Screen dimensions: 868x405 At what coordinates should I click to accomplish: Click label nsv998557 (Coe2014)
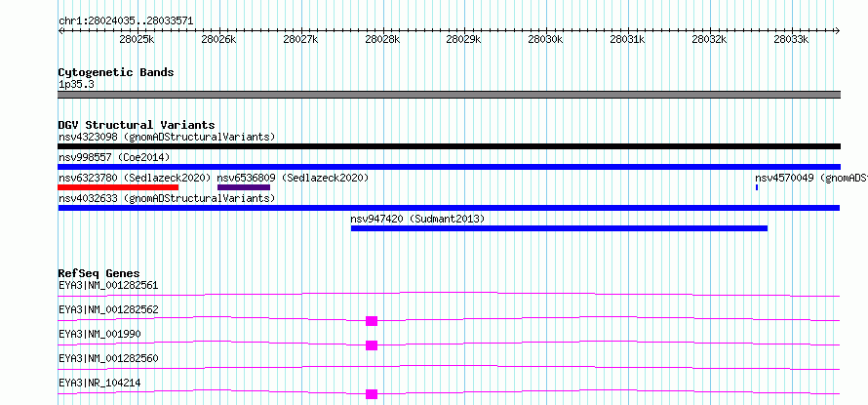click(x=114, y=157)
